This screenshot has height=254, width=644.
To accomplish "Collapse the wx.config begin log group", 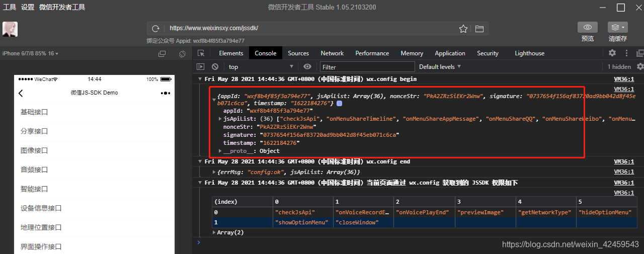I will tap(200, 79).
